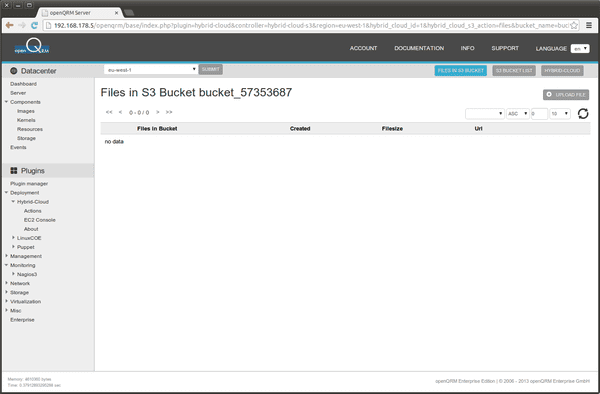The width and height of the screenshot is (600, 394).
Task: Open the ACCOUNT menu
Action: [x=363, y=48]
